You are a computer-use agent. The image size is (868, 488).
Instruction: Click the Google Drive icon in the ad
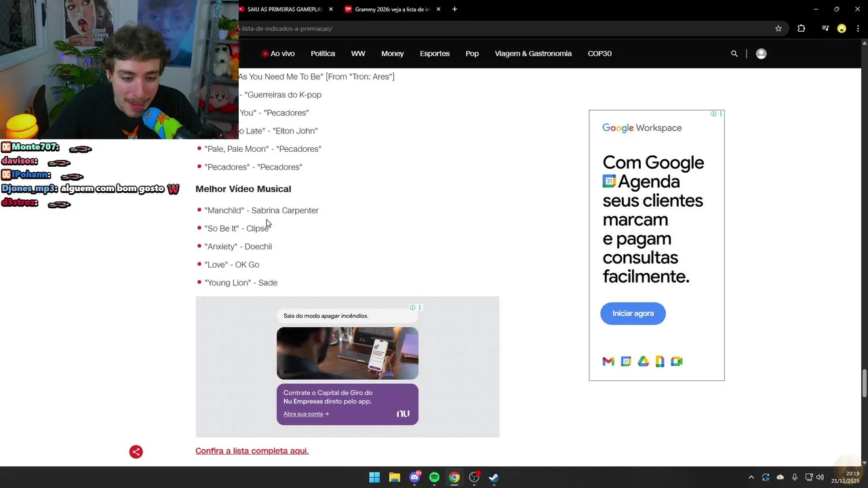tap(643, 361)
